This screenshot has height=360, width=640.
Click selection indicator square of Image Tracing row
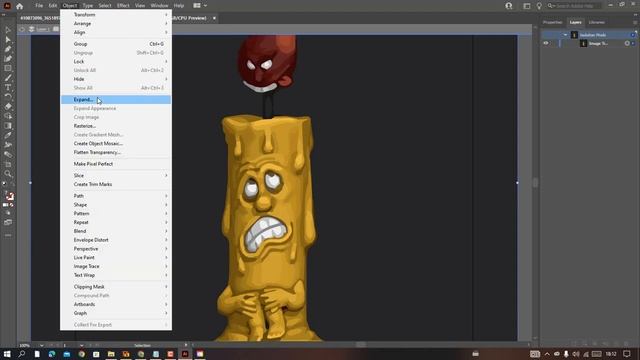coord(633,43)
